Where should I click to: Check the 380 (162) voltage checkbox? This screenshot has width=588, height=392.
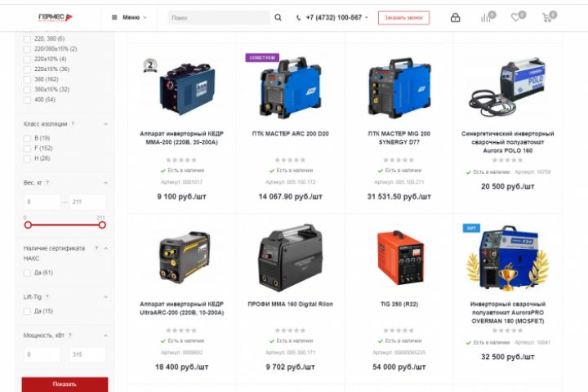(27, 79)
